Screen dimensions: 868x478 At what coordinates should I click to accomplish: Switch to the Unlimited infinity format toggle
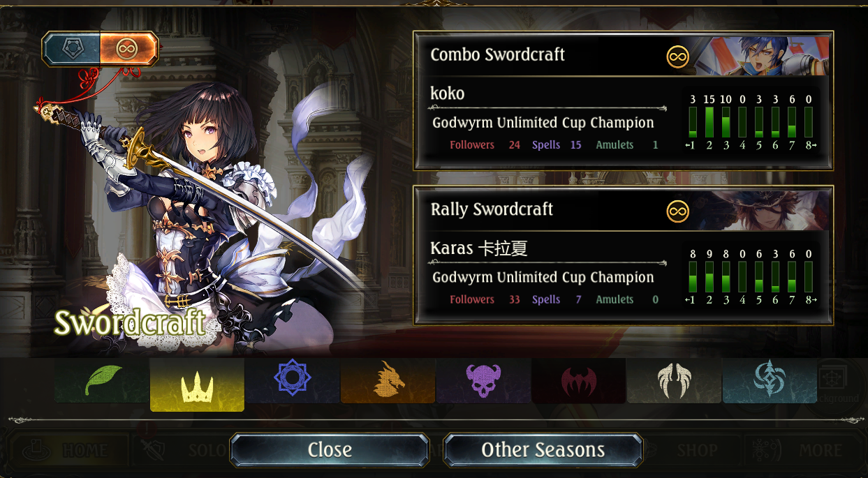point(128,49)
